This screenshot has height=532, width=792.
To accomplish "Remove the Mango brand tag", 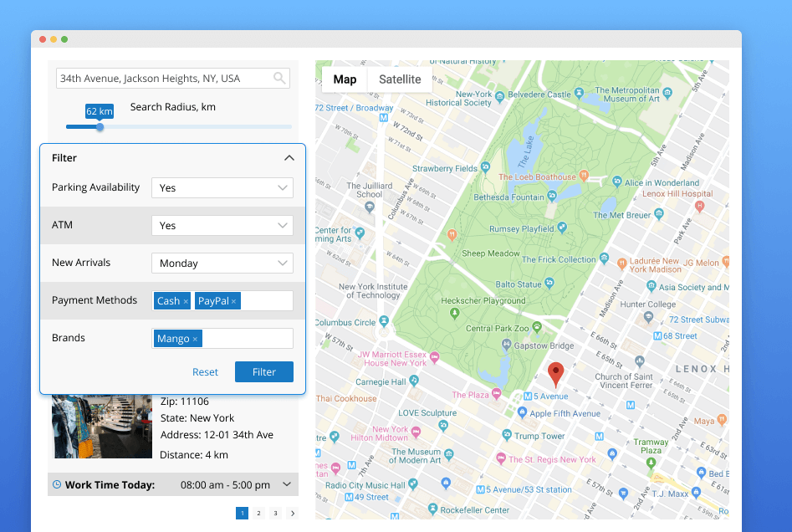I will pyautogui.click(x=195, y=339).
